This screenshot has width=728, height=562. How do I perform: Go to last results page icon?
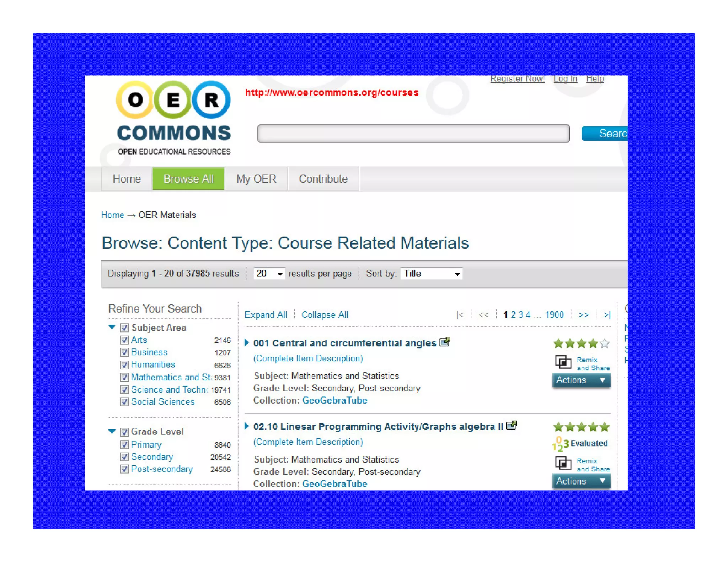point(607,315)
